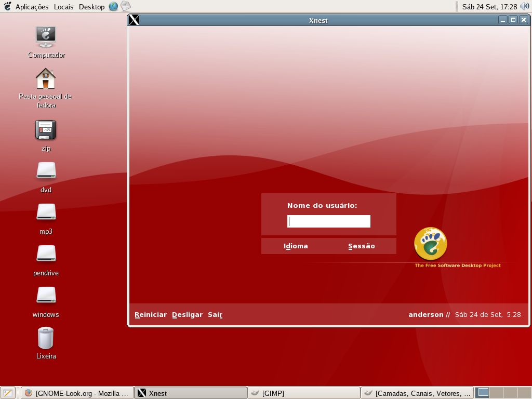Close the Xnest window
Image resolution: width=532 pixels, height=399 pixels.
click(x=524, y=20)
